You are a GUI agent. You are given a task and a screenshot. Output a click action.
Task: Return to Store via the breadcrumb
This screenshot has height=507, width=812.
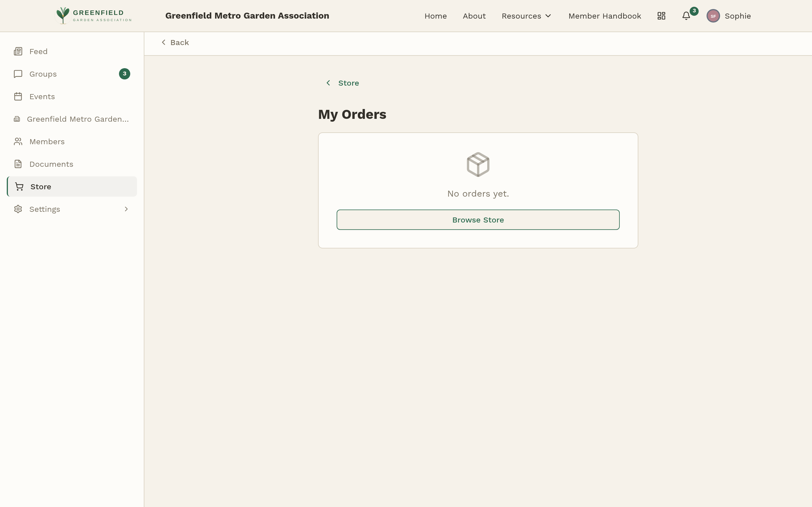point(348,83)
